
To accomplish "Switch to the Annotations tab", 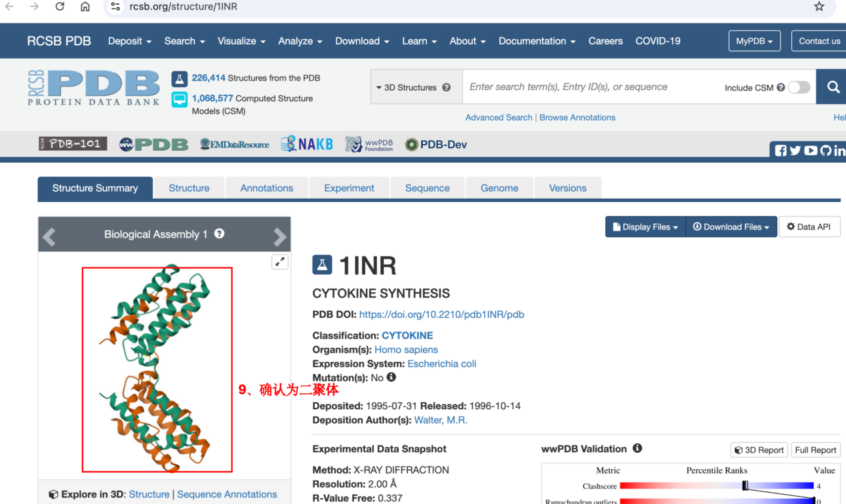I will (x=267, y=188).
